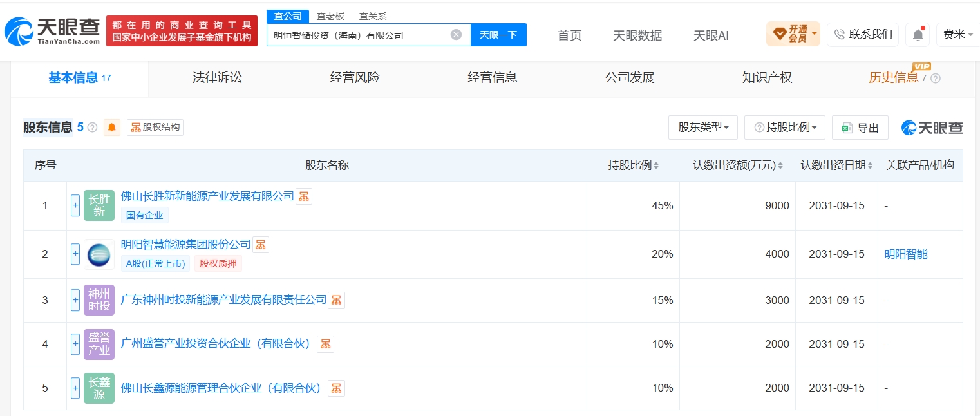This screenshot has height=416, width=980.
Task: Open shareholder 广东神州时投新能源产业发展有限责任公司 link
Action: tap(224, 300)
